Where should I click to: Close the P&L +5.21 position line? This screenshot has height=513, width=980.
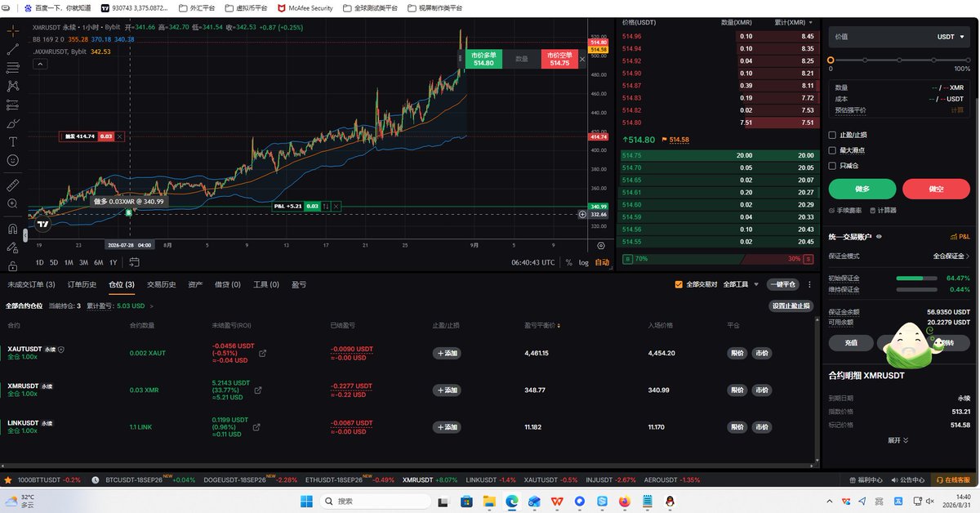(x=336, y=207)
